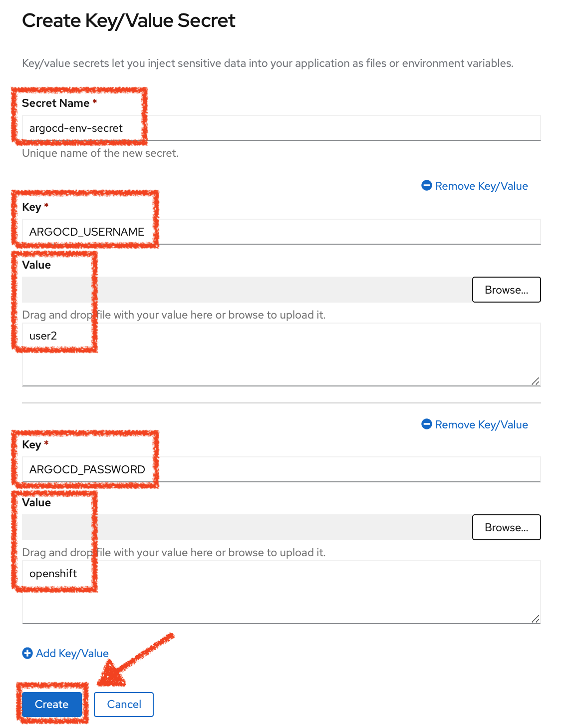Viewport: 574px width, 728px height.
Task: Click the Cancel button
Action: 123,704
